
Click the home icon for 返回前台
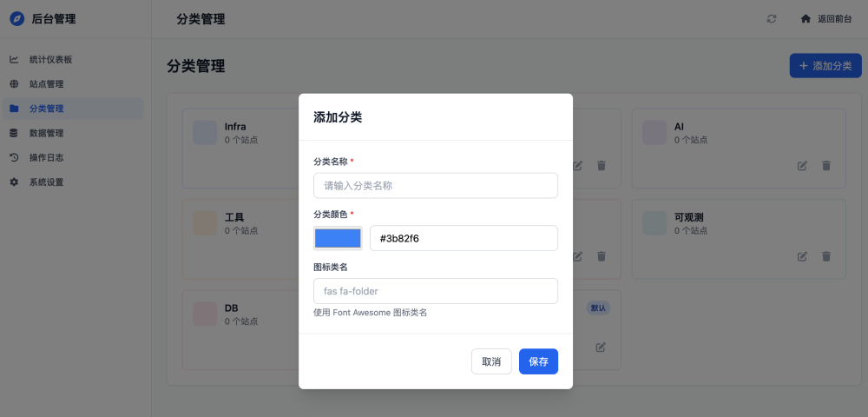click(806, 19)
